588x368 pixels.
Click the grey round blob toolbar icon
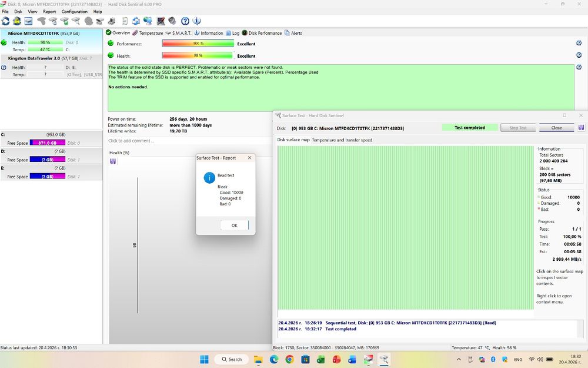click(89, 21)
